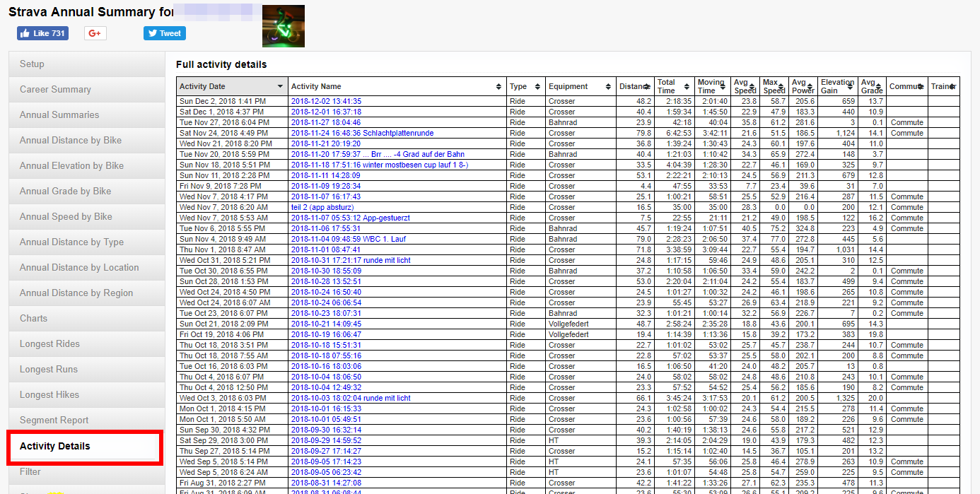Open activity 2018-11-01 08:47:41
The image size is (980, 494).
point(326,249)
